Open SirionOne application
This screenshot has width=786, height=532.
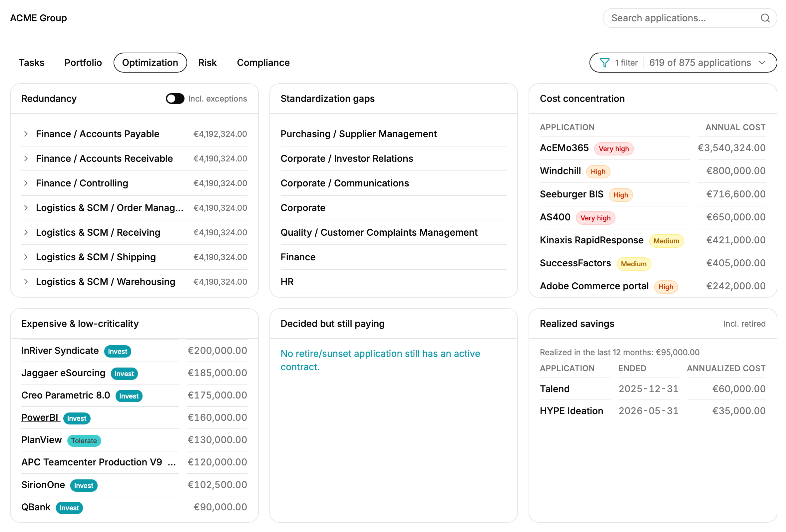coord(43,485)
